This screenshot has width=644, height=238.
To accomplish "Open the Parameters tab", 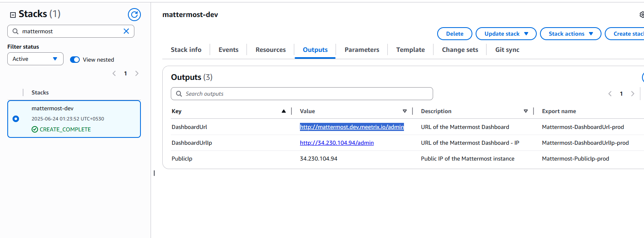I will 361,49.
